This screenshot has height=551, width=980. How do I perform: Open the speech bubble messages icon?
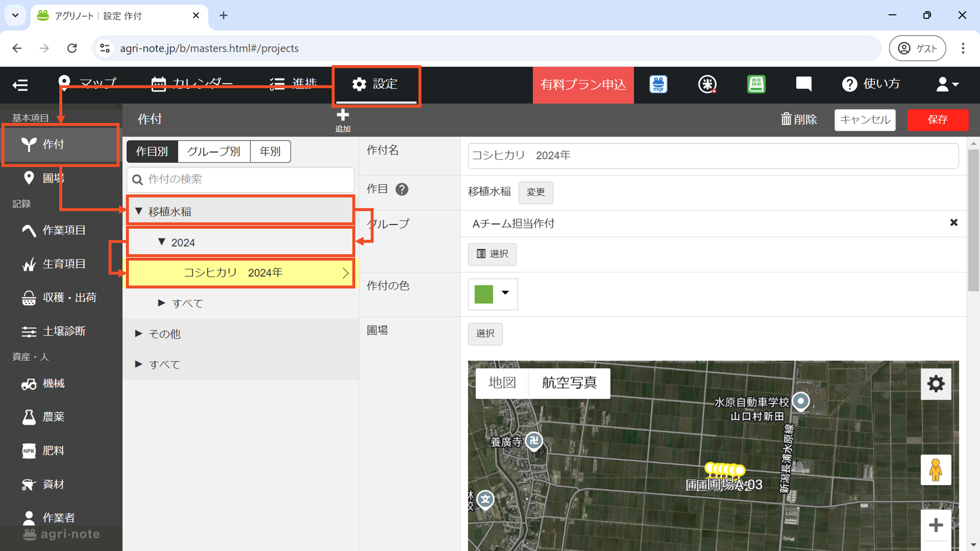click(804, 84)
